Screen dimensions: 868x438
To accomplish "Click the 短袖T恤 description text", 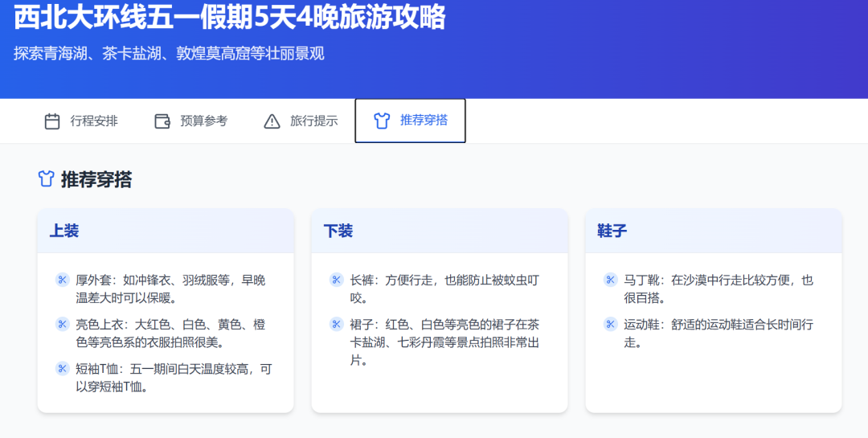I will 174,378.
